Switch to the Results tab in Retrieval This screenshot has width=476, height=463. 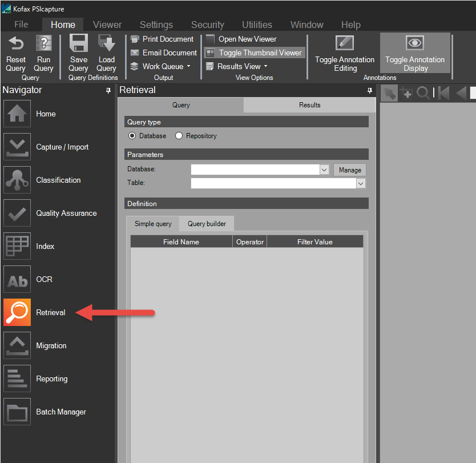pyautogui.click(x=310, y=105)
